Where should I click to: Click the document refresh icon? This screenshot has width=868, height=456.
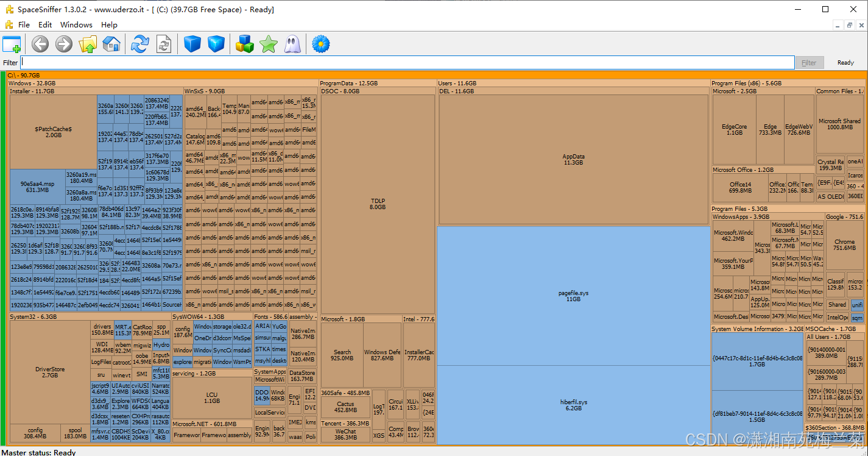pyautogui.click(x=164, y=44)
